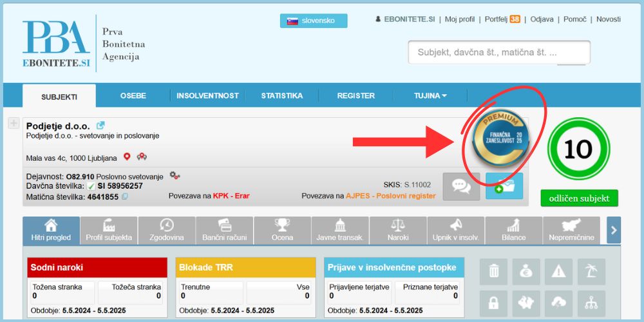The image size is (644, 322).
Task: Switch to the SUBJEKTI tab
Action: [59, 97]
